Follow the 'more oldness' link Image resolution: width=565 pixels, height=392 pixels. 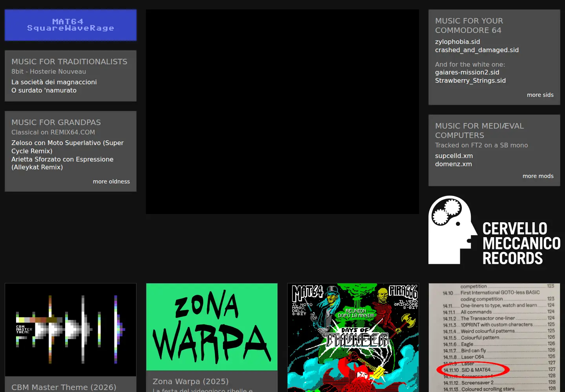point(111,181)
